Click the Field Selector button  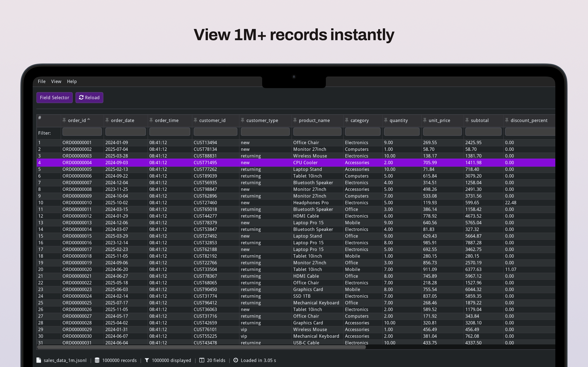point(55,98)
